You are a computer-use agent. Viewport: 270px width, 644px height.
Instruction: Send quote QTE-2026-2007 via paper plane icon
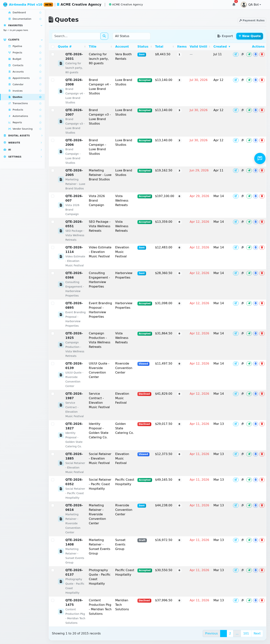249,110
